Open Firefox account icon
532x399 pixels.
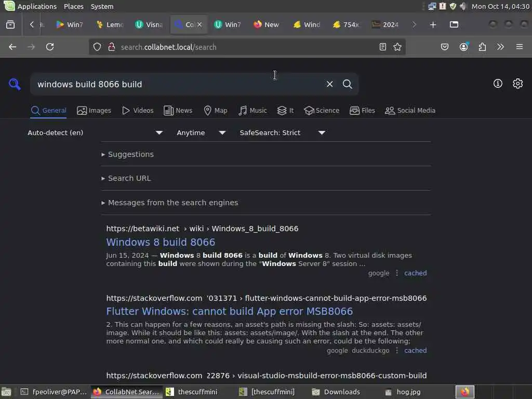tap(464, 47)
